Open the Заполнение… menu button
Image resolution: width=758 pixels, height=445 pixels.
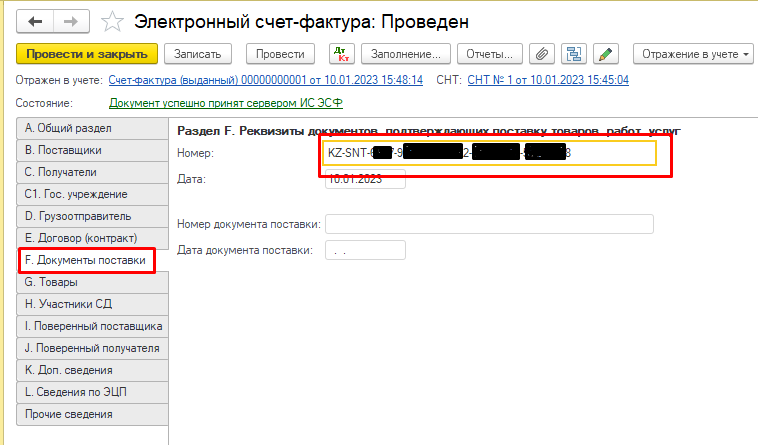[x=405, y=53]
